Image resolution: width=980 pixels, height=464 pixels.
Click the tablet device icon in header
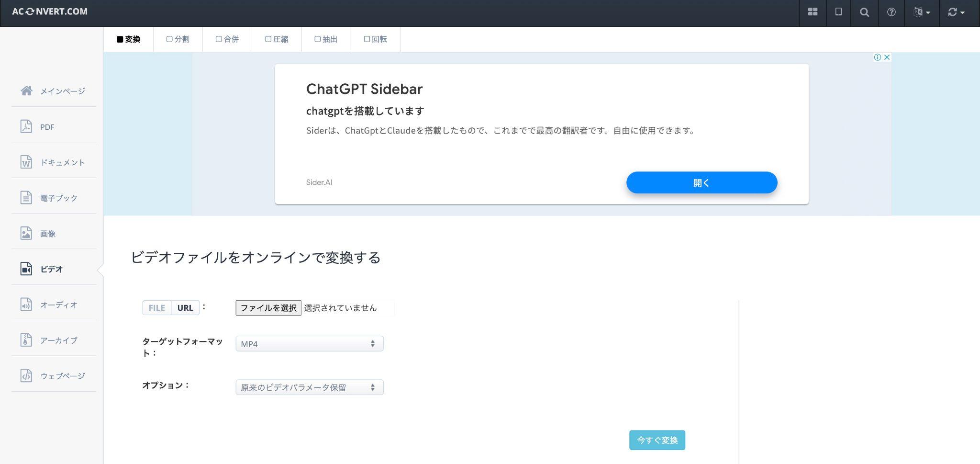click(838, 12)
